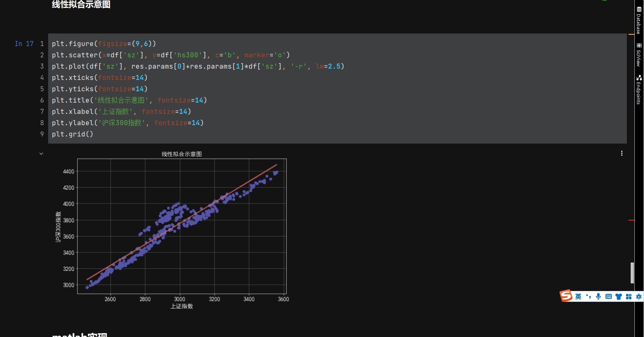This screenshot has height=337, width=644.
Task: Click line number 9 in the gutter
Action: coord(42,134)
